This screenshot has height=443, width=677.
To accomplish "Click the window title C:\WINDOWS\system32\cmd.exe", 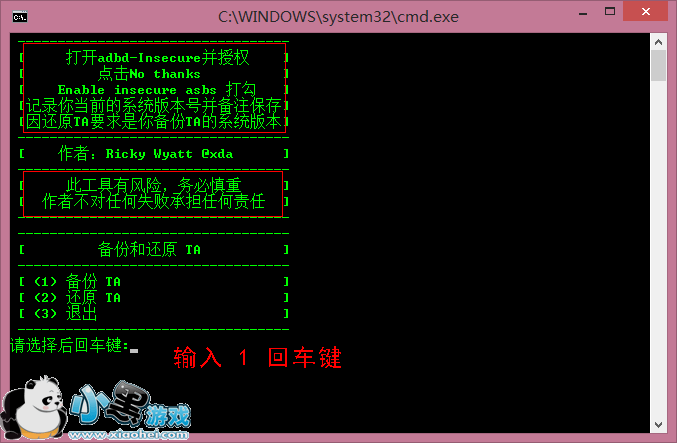I will [x=338, y=17].
